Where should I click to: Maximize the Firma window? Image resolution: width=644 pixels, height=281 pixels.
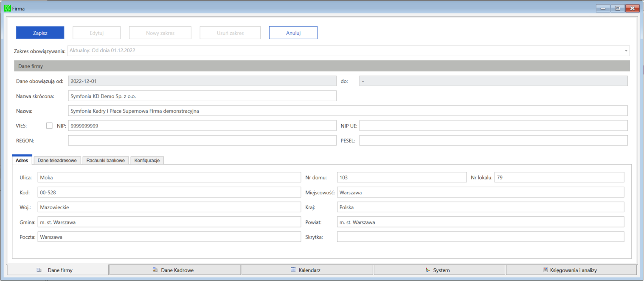coord(617,8)
